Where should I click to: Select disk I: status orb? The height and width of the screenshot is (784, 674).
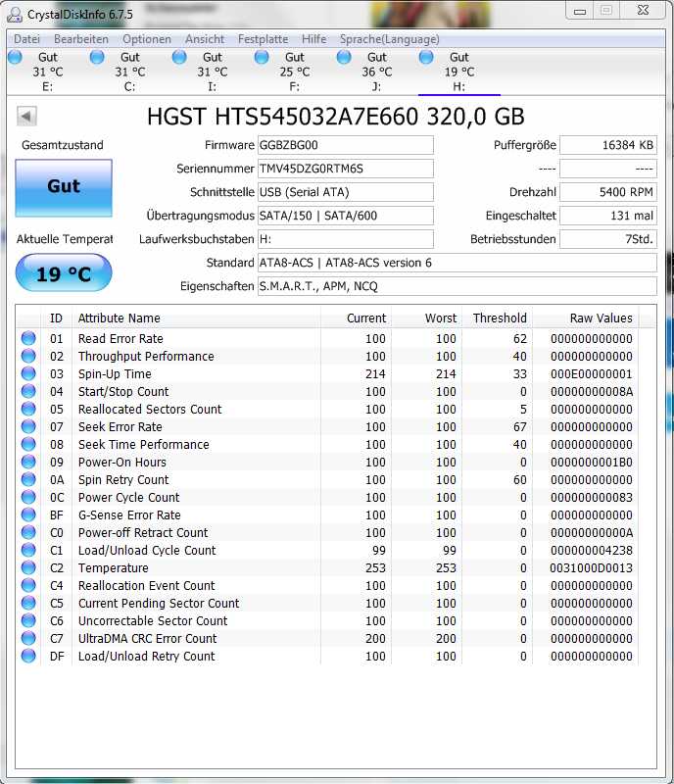tap(179, 57)
